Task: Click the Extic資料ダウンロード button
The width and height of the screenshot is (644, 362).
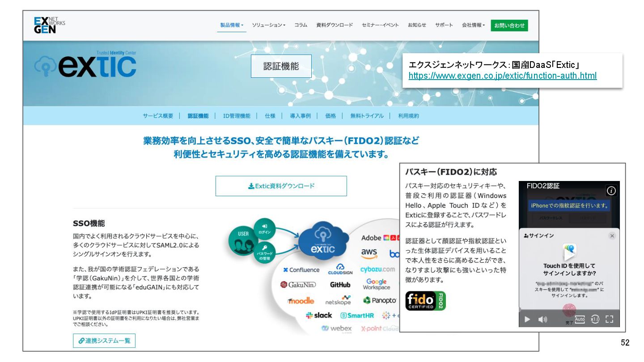Action: click(281, 186)
